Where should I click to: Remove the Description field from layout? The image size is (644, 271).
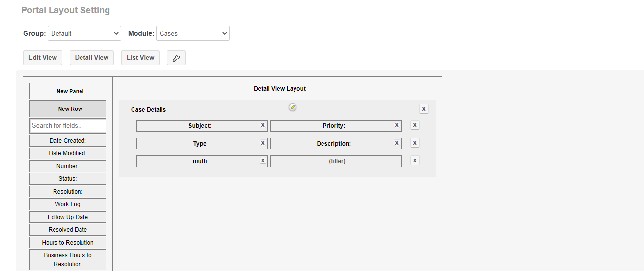coord(397,143)
